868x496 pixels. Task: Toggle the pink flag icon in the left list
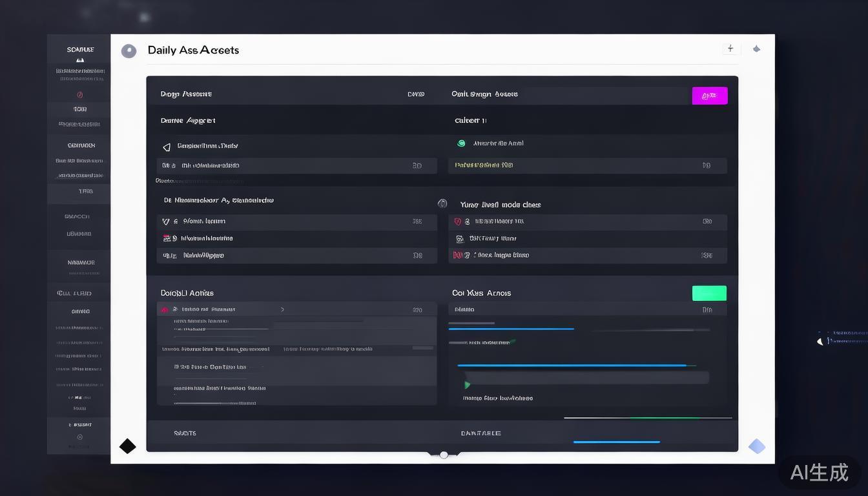pyautogui.click(x=167, y=238)
